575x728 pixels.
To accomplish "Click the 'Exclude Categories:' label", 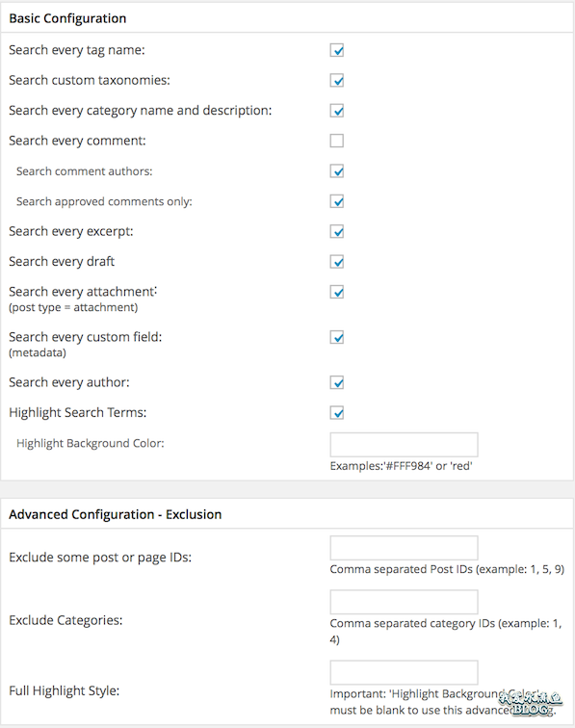I will (x=65, y=620).
